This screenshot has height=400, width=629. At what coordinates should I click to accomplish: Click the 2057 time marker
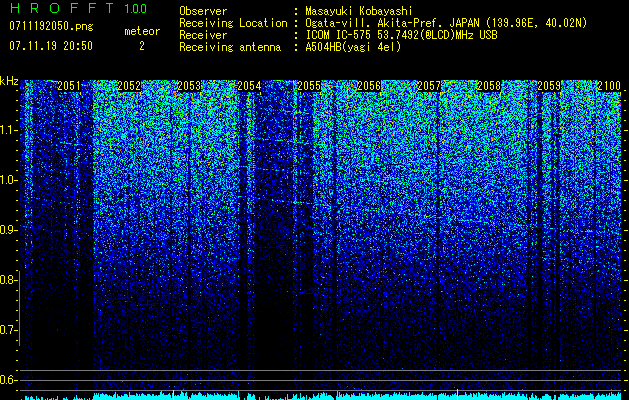tap(429, 86)
